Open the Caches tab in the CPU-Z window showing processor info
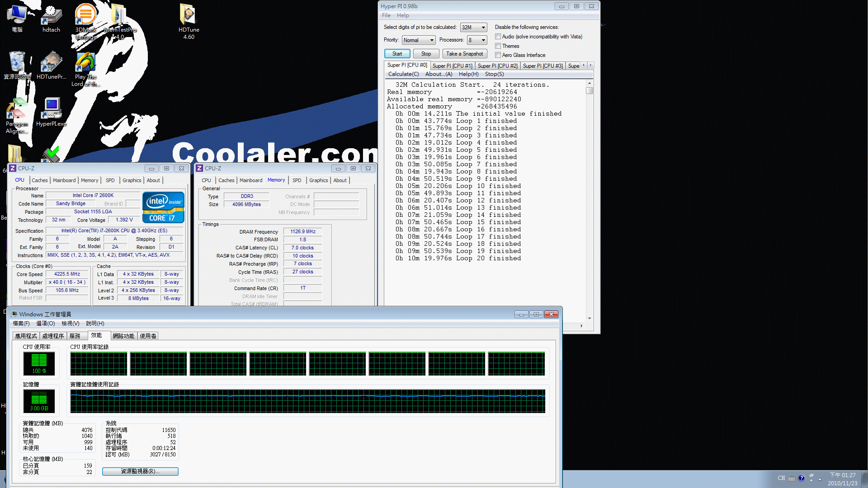The height and width of the screenshot is (488, 868). 39,180
